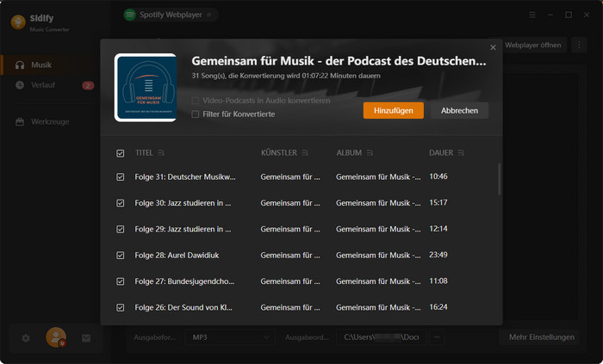The image size is (603, 364).
Task: Select title Folge 29: Jazz studieren in
Action: [x=183, y=229]
